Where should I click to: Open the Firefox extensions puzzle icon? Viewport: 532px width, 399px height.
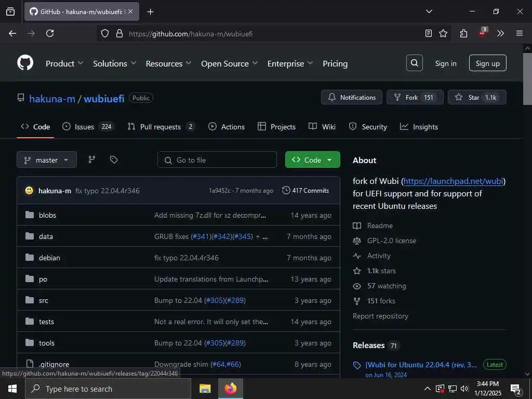463,33
